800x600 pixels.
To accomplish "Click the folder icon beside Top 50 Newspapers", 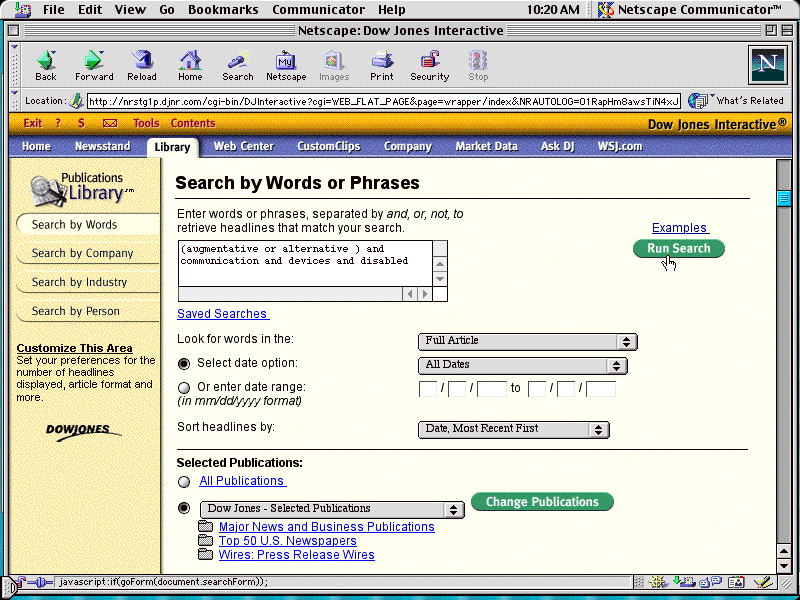I will 206,540.
